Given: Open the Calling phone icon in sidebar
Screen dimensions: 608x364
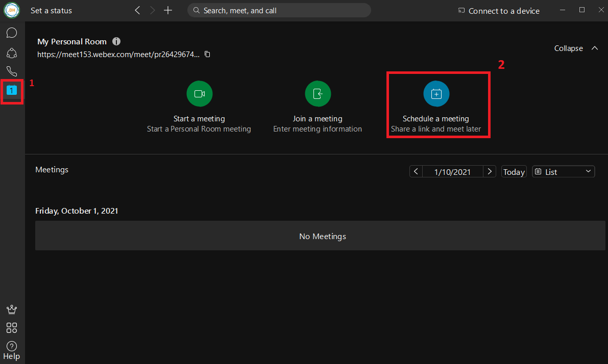Looking at the screenshot, I should 12,71.
